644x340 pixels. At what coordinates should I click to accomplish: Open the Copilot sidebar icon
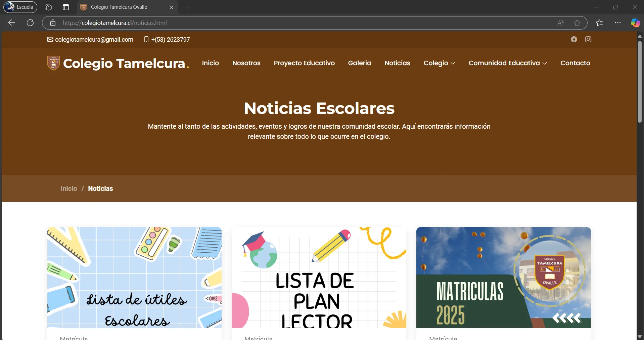[635, 23]
